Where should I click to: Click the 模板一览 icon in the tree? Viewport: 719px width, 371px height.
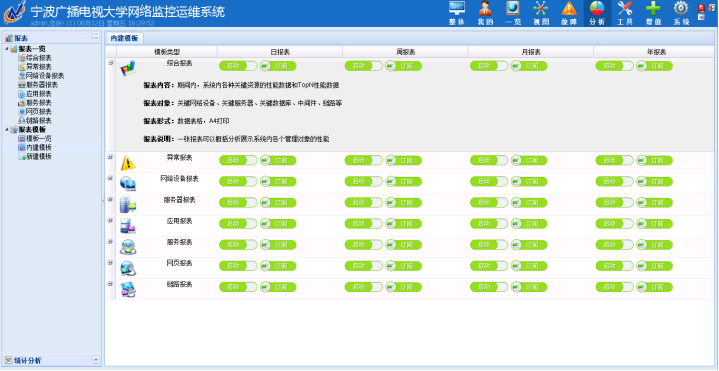(22, 138)
